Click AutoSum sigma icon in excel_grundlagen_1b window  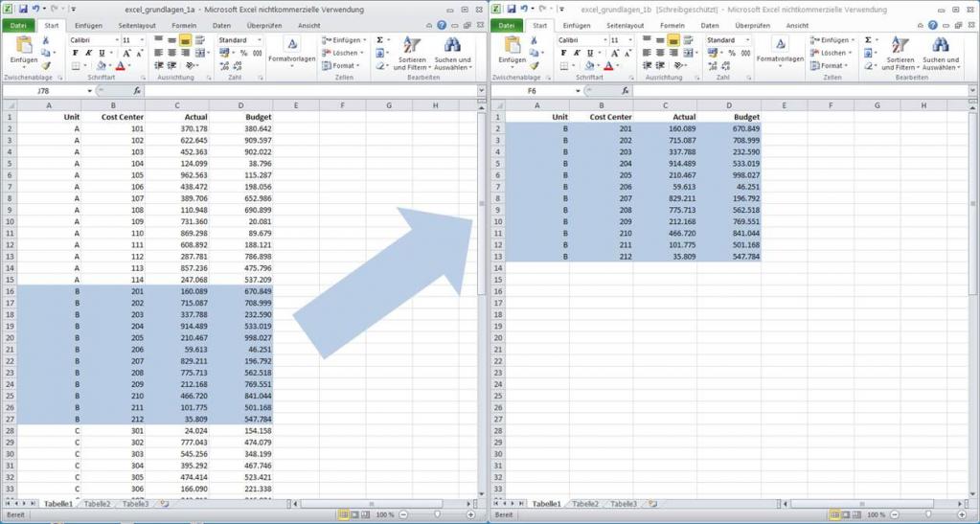click(869, 40)
